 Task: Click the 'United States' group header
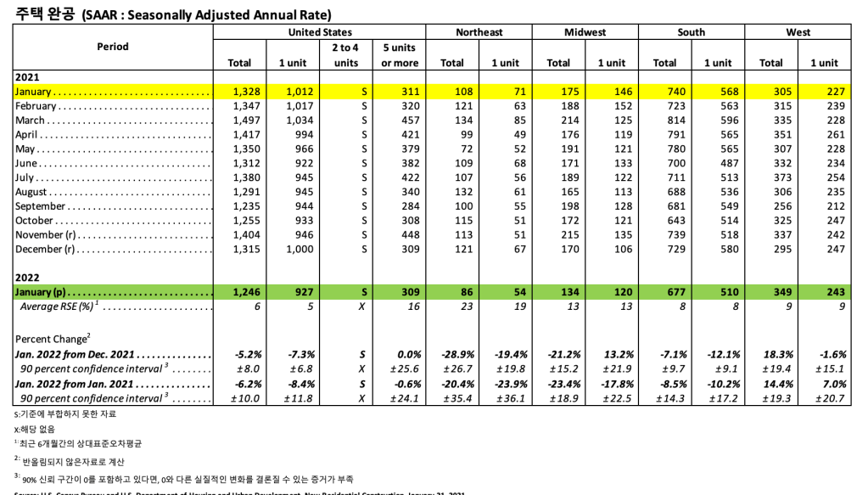[320, 32]
